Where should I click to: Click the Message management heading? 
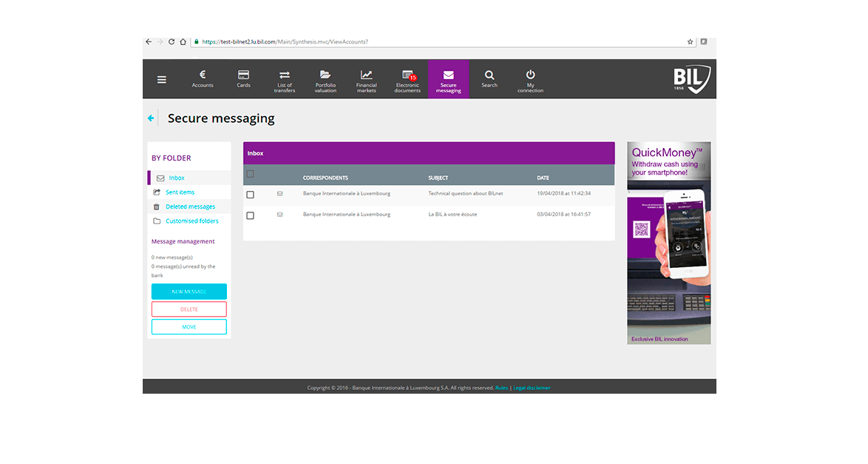(183, 242)
